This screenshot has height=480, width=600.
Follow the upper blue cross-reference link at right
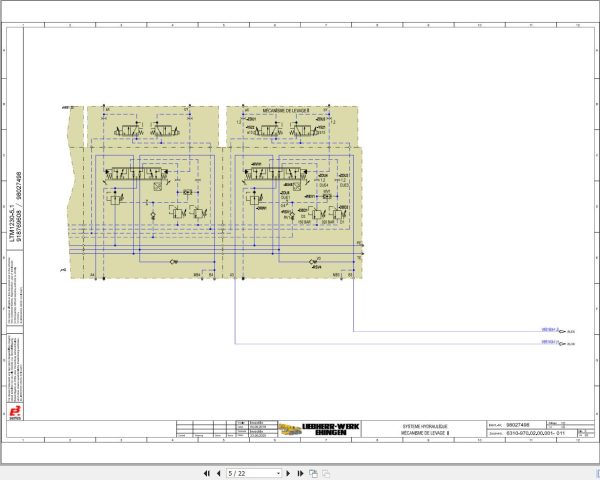549,330
